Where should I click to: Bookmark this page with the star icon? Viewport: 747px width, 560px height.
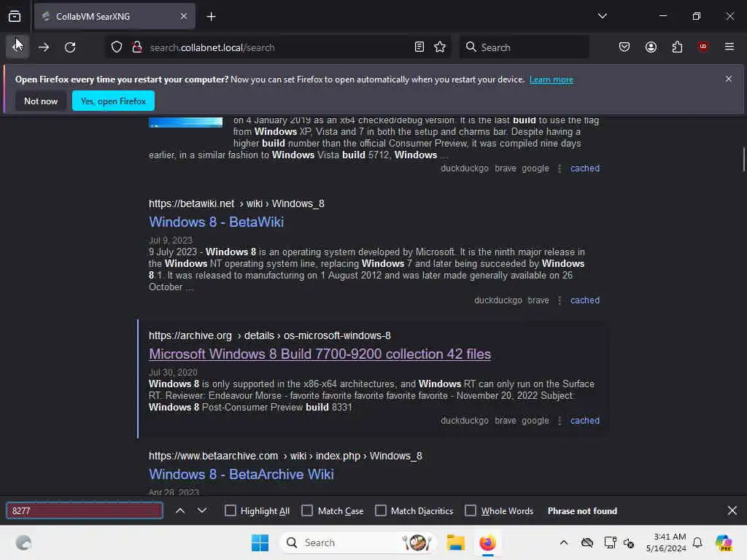pos(440,47)
